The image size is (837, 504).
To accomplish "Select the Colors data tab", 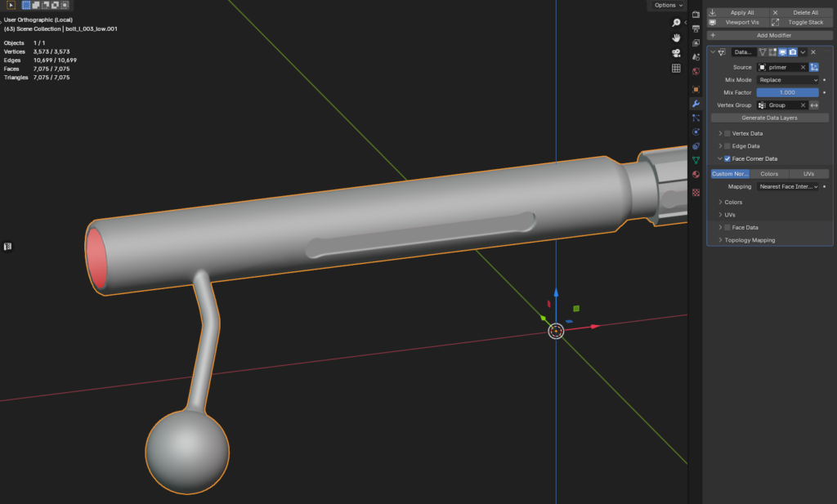I will coord(769,174).
